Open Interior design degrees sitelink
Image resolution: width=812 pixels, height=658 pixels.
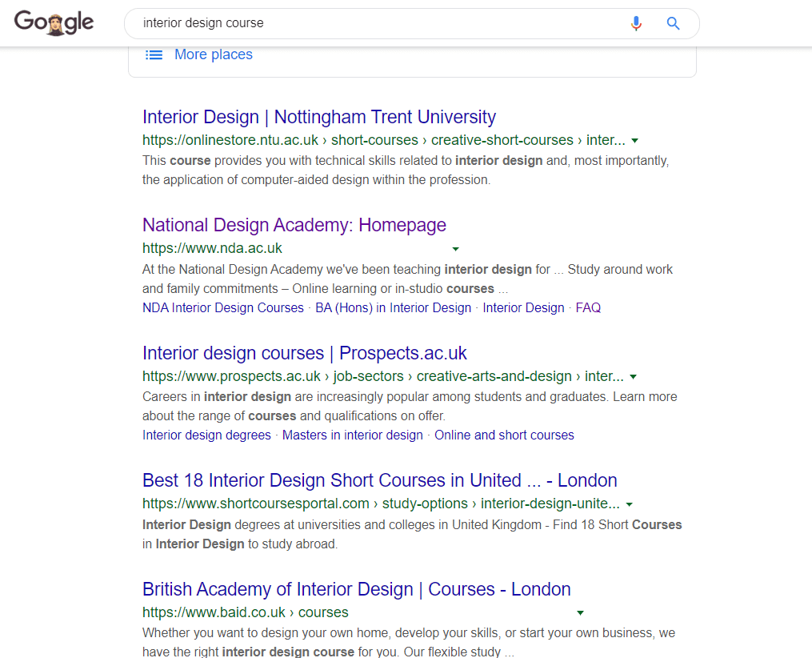pos(206,435)
